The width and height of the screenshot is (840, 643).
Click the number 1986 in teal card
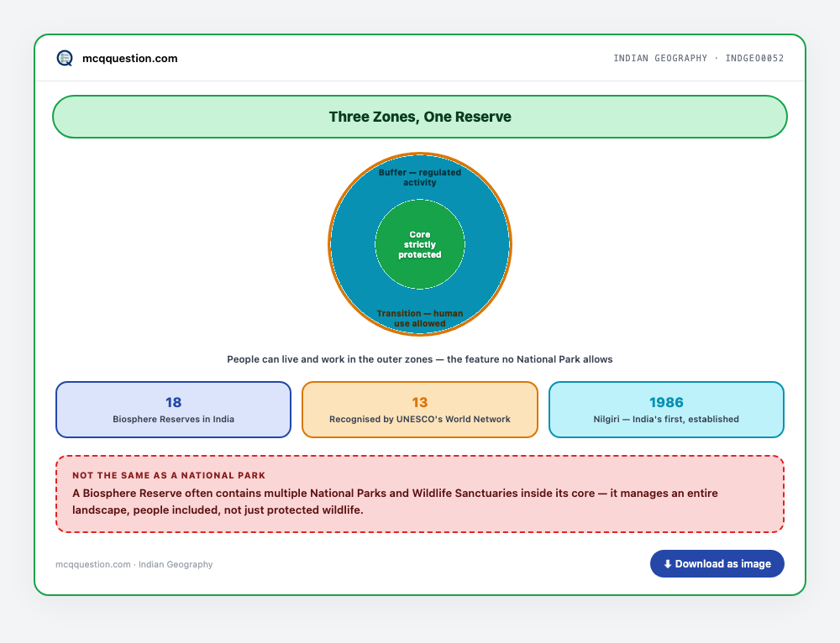[666, 402]
